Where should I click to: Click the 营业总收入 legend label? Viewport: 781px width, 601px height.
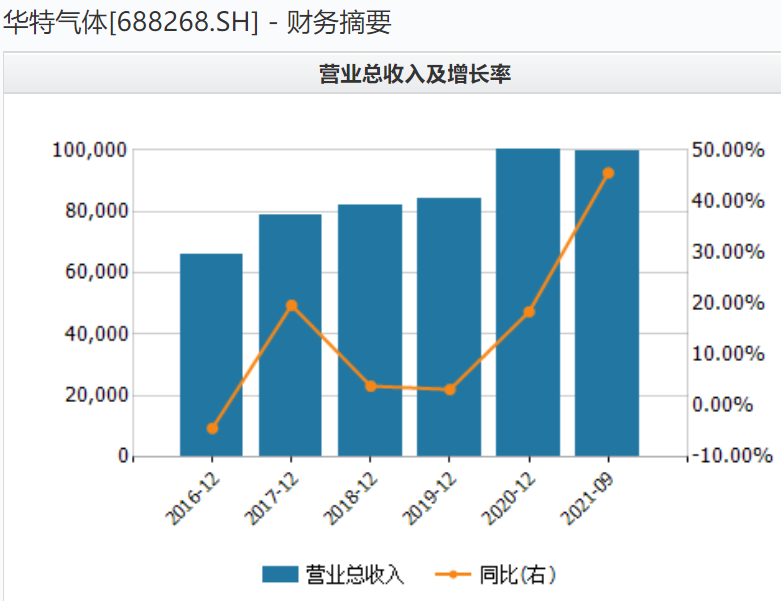[355, 575]
